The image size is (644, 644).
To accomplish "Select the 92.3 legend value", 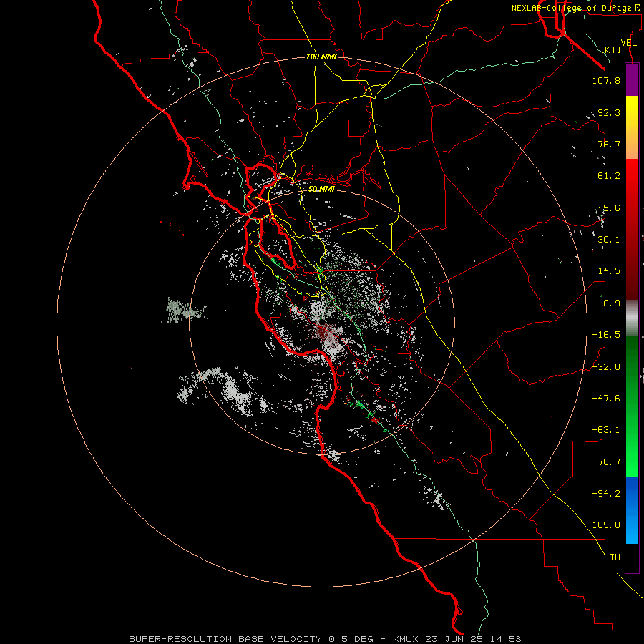I will pos(609,112).
